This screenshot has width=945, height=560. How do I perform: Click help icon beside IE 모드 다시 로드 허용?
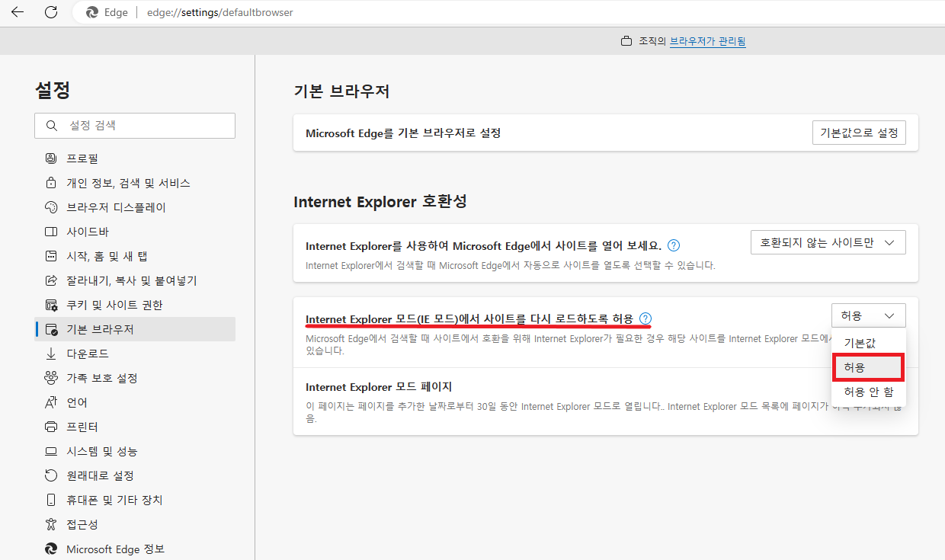[x=645, y=318]
